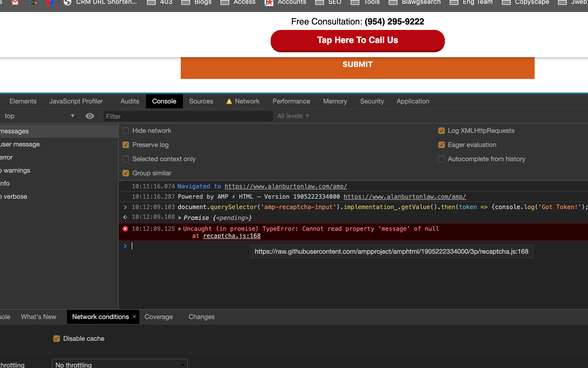The image size is (588, 368).
Task: Uncheck the Preserve log option
Action: (126, 145)
